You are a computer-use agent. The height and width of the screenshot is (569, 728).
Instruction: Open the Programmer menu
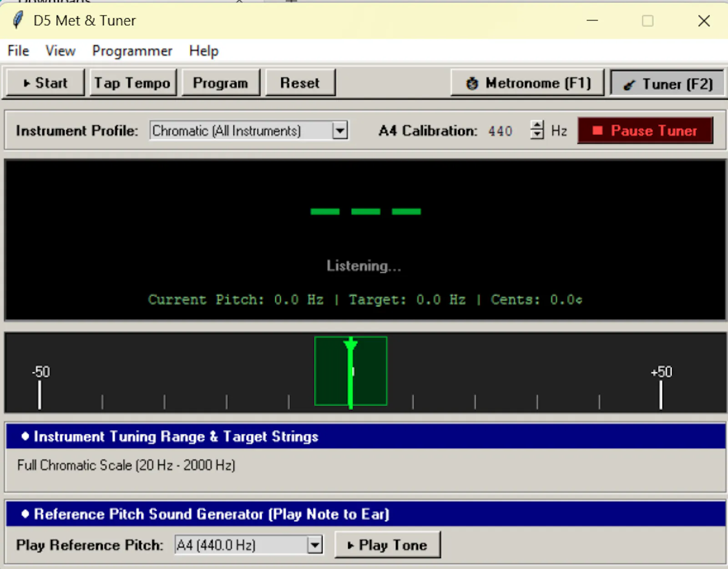pos(132,51)
